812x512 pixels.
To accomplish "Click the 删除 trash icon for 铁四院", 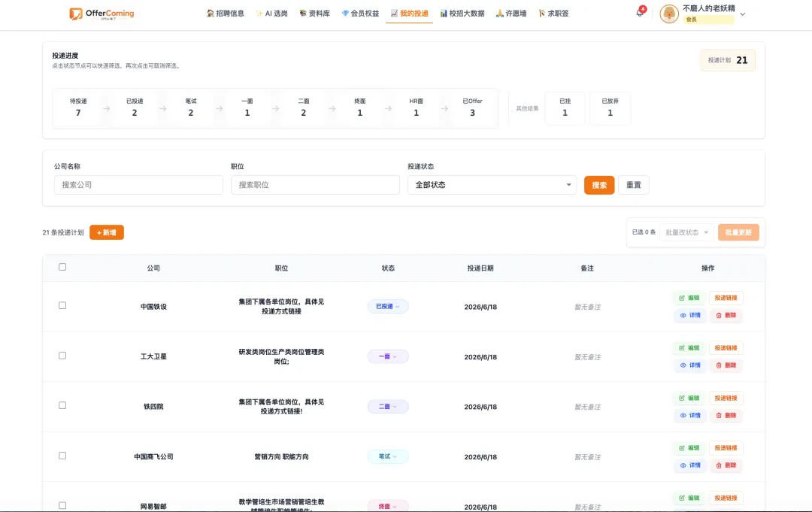I will (x=719, y=416).
